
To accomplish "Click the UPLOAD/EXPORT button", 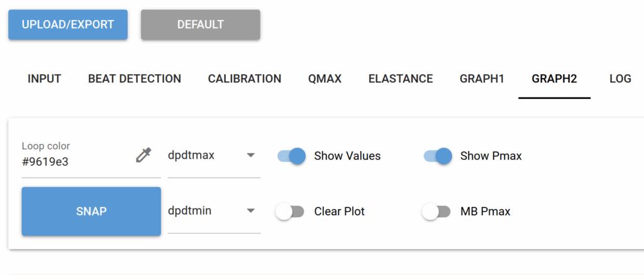I will click(x=68, y=25).
